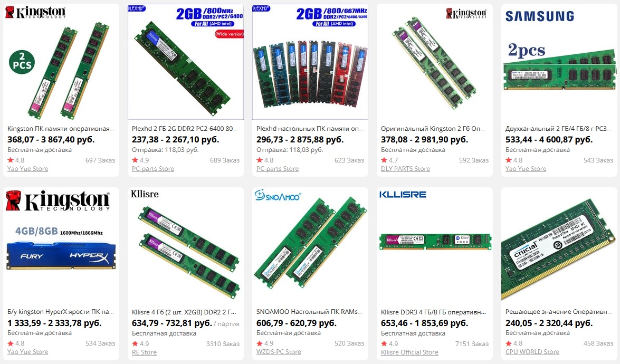Open the WZDS-PC Store link

pos(279,351)
